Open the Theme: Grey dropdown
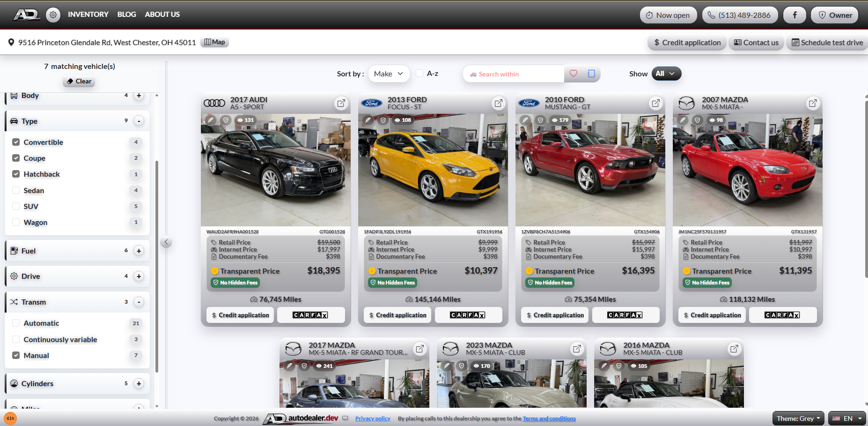This screenshot has height=426, width=868. pyautogui.click(x=798, y=419)
